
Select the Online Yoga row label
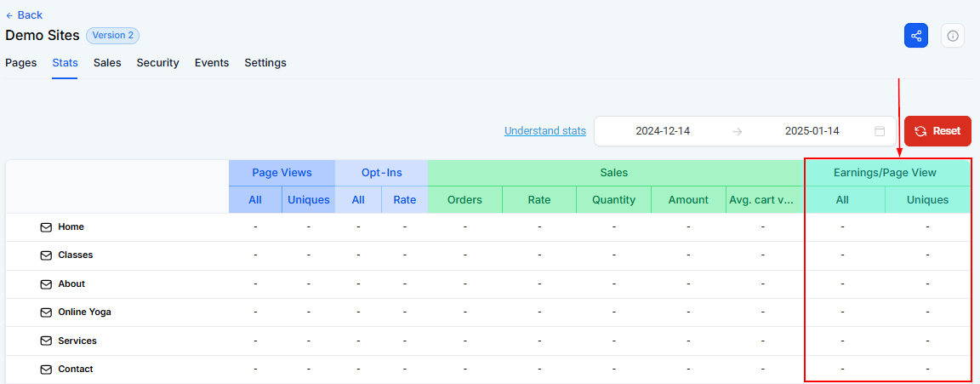pos(84,312)
